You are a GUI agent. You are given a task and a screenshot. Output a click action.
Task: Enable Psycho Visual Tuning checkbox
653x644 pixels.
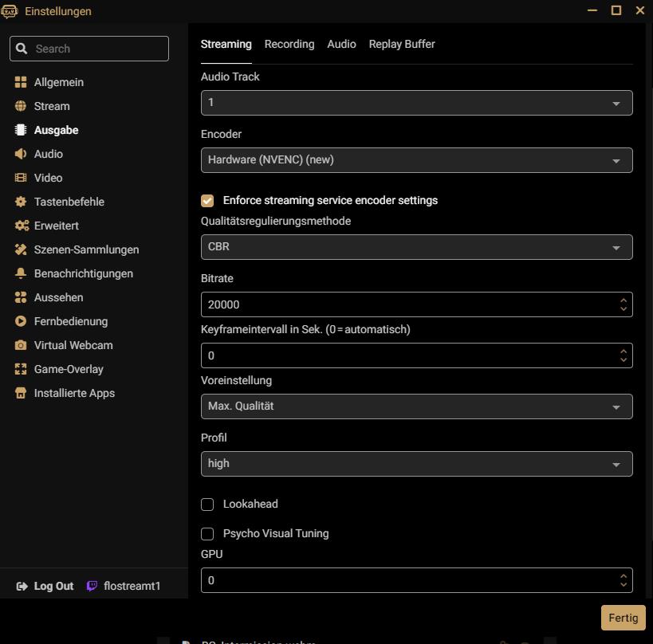click(x=207, y=534)
